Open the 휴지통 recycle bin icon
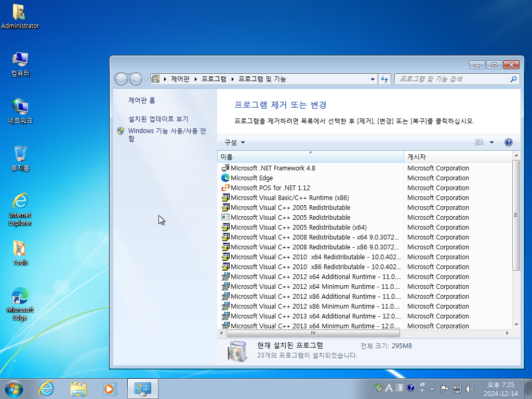This screenshot has width=532, height=399. (20, 158)
